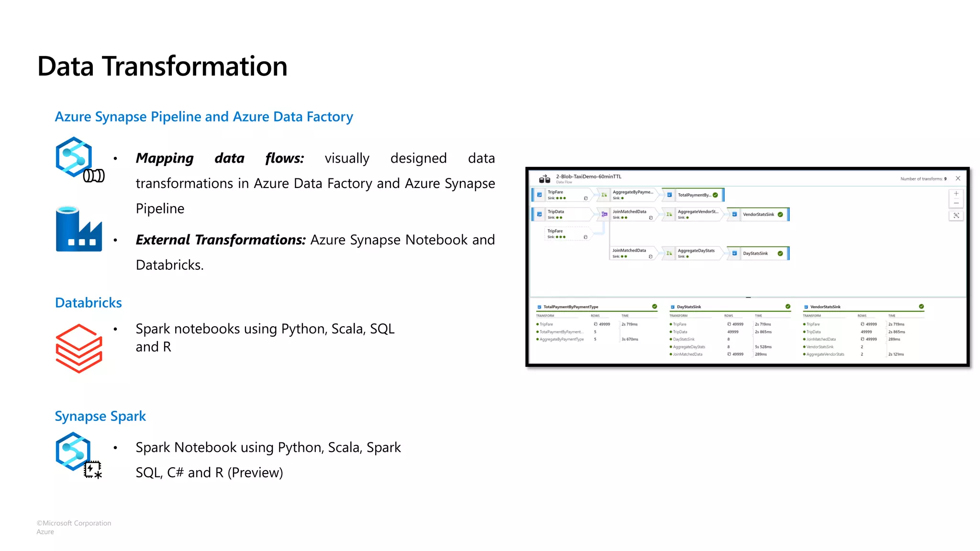
Task: Click the sink icon before TotalPaymentBy...
Action: [669, 195]
